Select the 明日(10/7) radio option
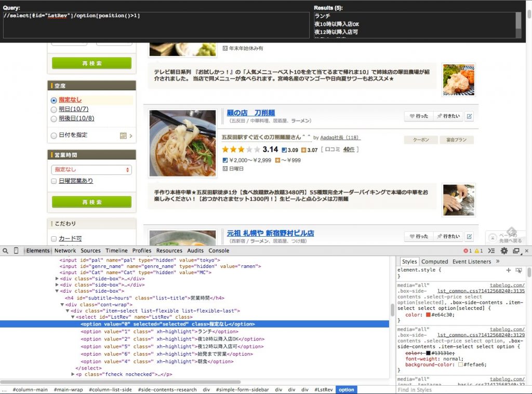Viewport: 532px width, 394px height. tap(54, 110)
